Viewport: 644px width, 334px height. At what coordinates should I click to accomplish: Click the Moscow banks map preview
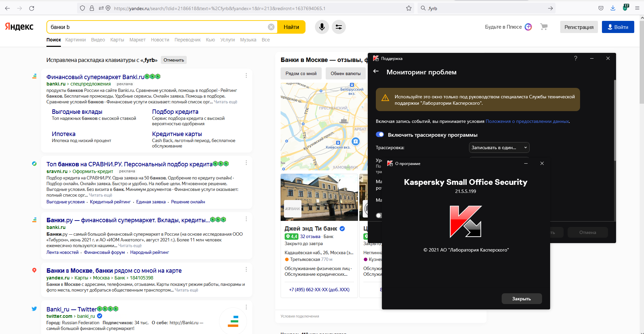click(324, 127)
